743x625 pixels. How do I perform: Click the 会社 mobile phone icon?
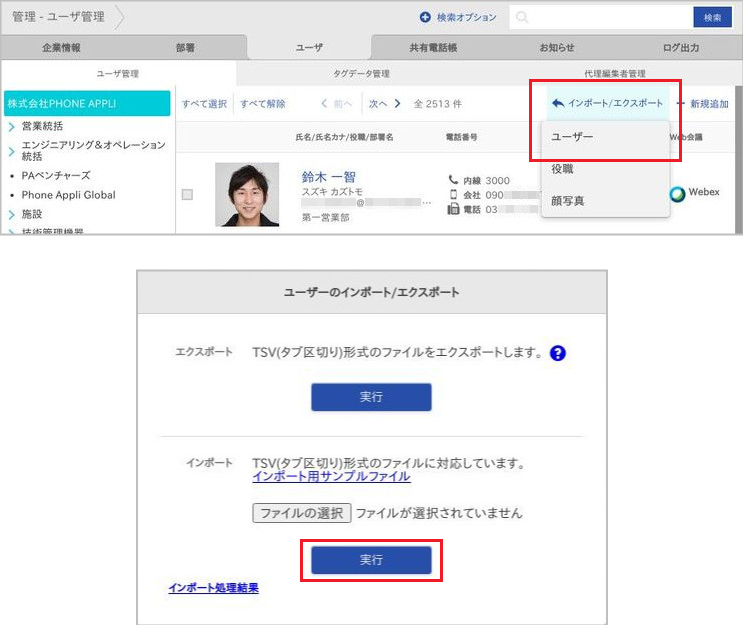453,194
